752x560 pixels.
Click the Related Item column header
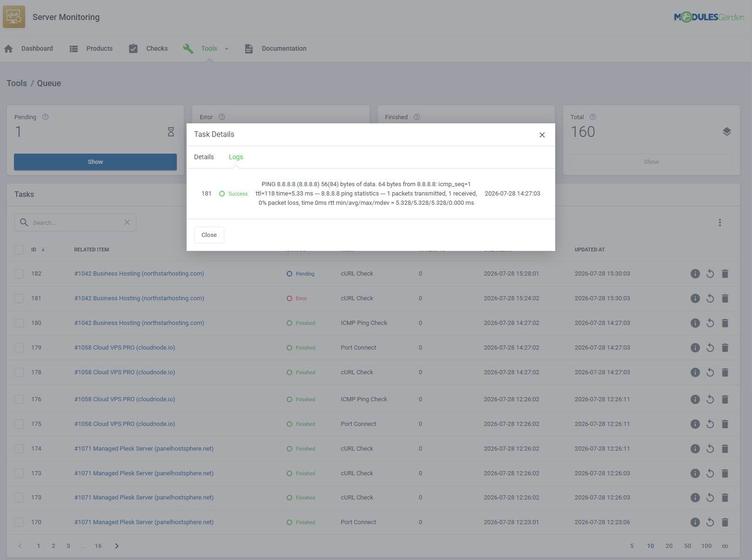(x=92, y=250)
